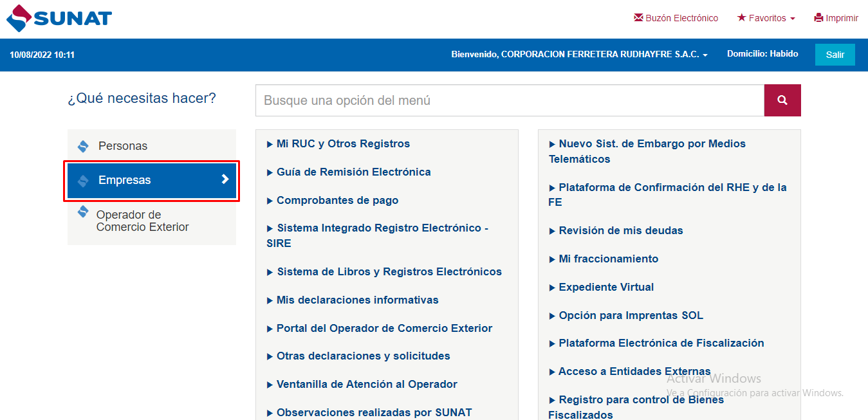The image size is (868, 420).
Task: Expand Registro para control de Bienes Fiscalizados
Action: (636, 407)
